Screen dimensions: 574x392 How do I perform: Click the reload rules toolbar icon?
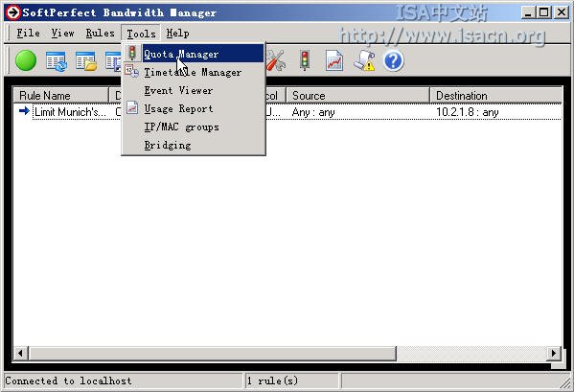(56, 60)
